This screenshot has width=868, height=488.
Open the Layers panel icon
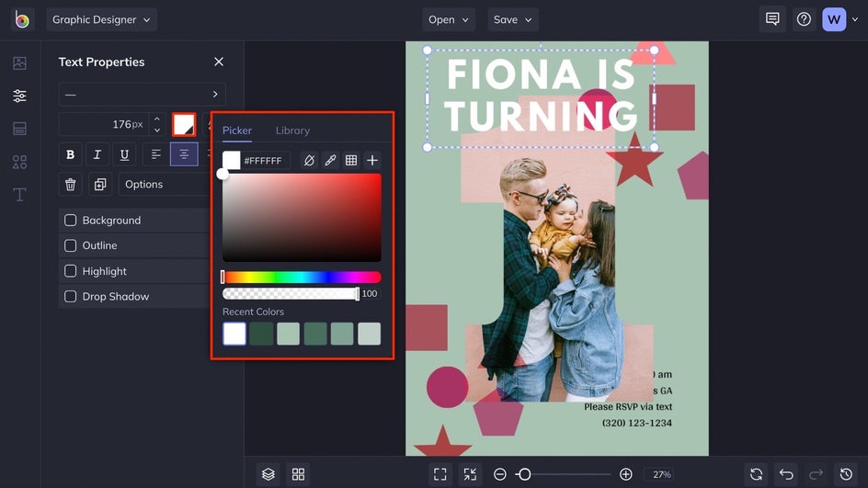click(x=268, y=474)
